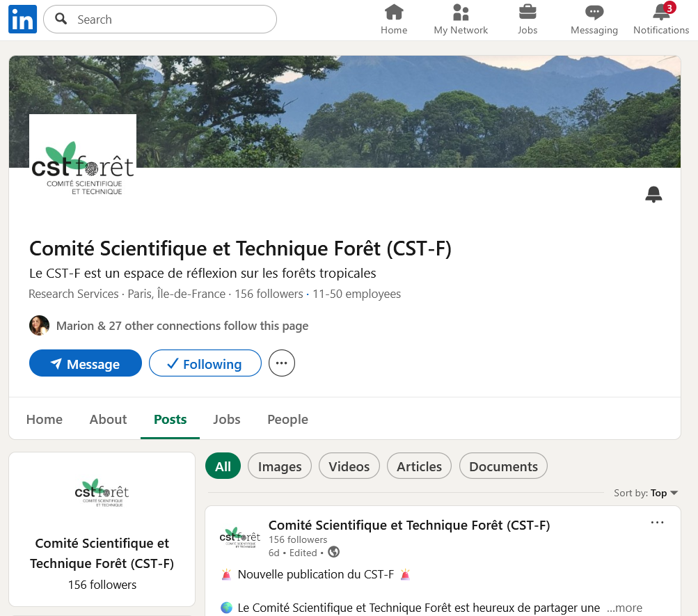Click the page notification bell icon
Screen dimensions: 698x616
653,194
